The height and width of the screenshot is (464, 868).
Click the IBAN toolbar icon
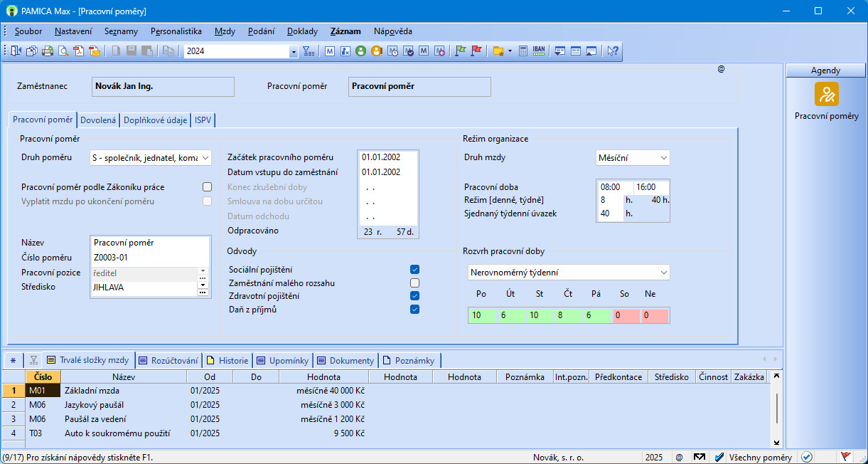tap(539, 51)
